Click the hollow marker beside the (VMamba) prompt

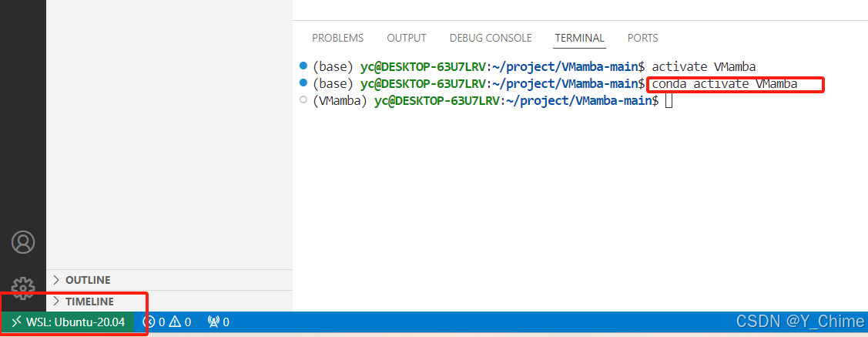coord(303,100)
